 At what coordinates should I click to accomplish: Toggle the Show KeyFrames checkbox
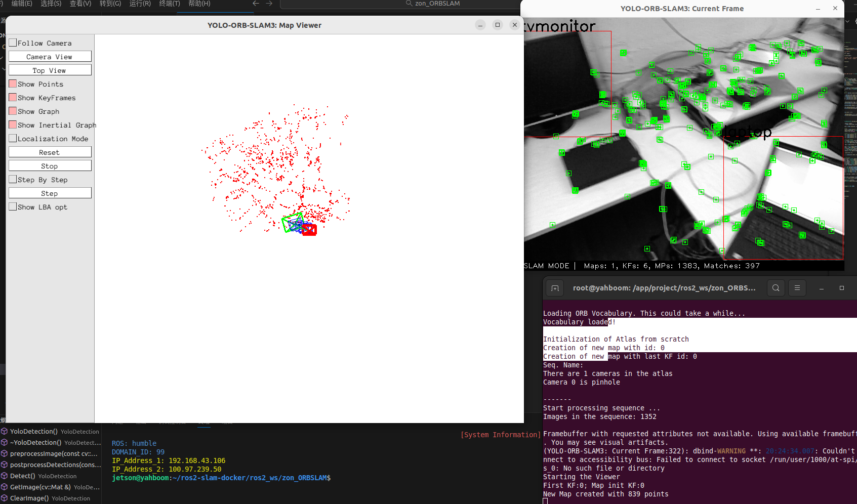(x=13, y=97)
